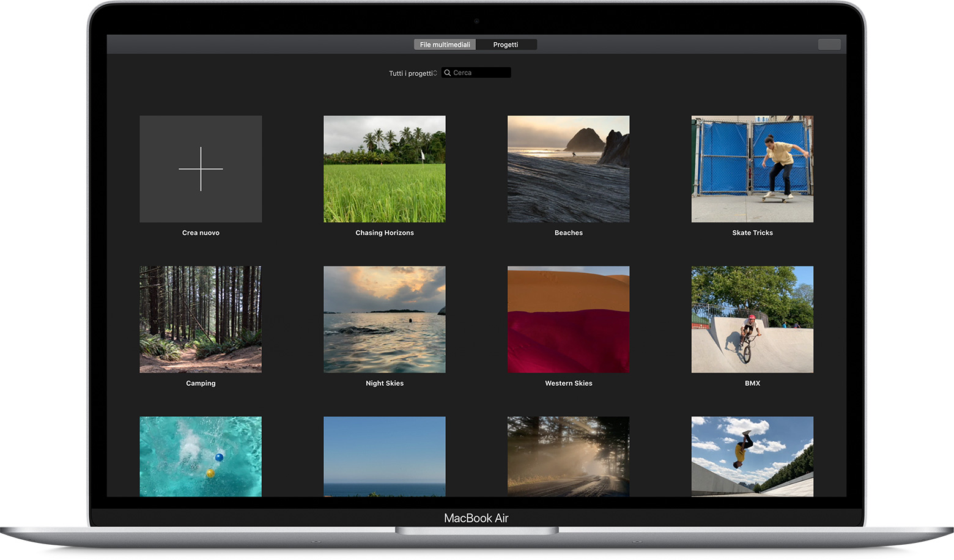Click the Skate Tricks title text
954x560 pixels.
click(752, 233)
